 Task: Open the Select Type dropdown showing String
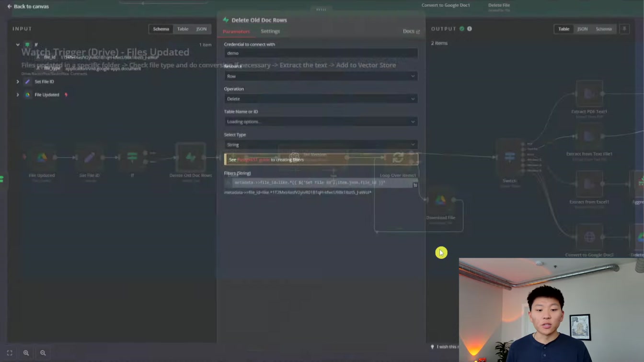pyautogui.click(x=321, y=145)
